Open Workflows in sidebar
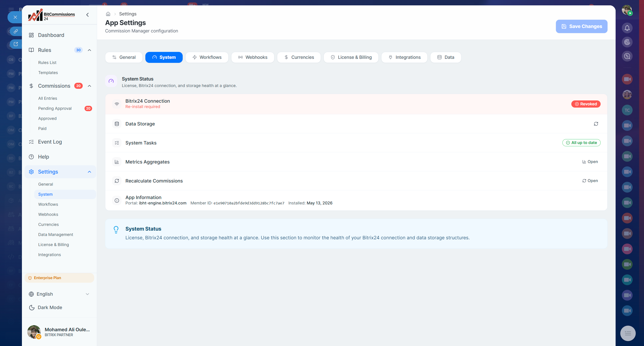Screen dimensions: 644x346 point(48,204)
